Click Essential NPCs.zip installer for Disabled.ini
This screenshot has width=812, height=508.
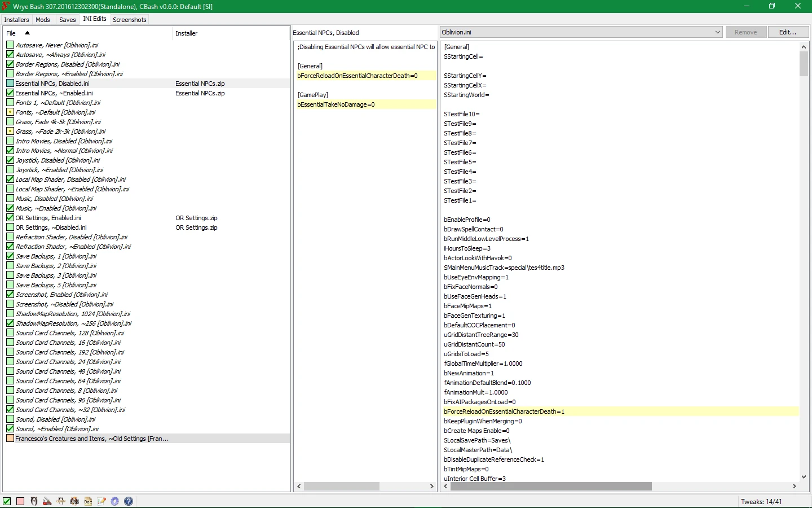click(x=200, y=84)
